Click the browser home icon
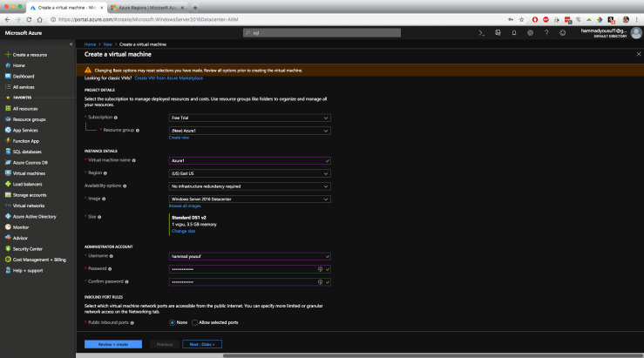 click(x=39, y=19)
